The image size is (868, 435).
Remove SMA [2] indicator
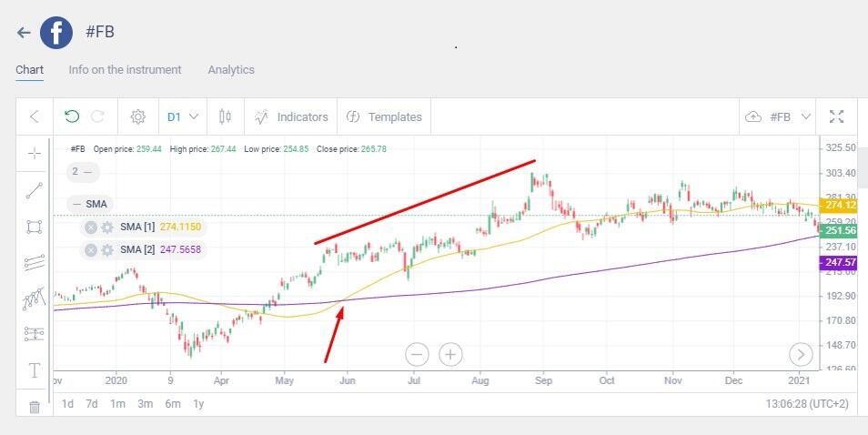coord(91,250)
